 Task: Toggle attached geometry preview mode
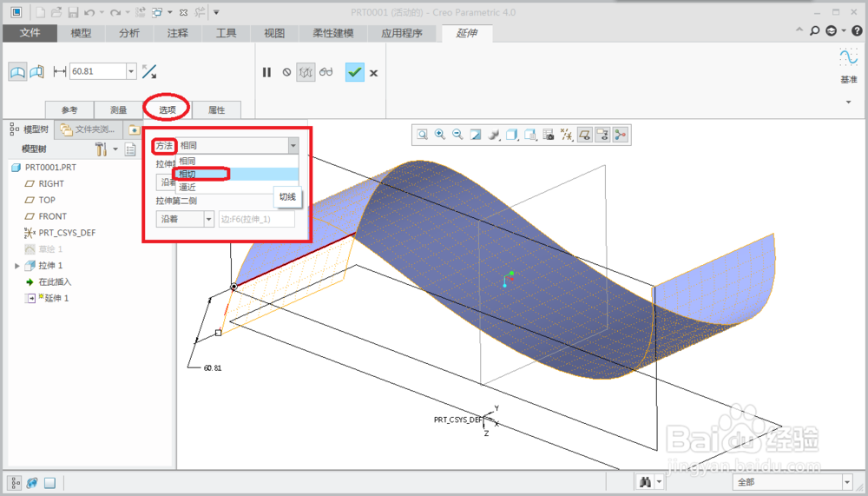[x=306, y=73]
